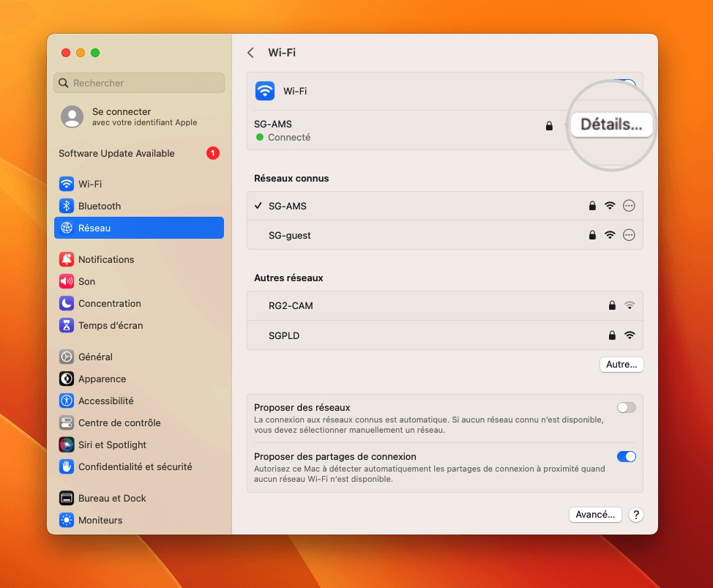713x588 pixels.
Task: Open Siri et Spotlight settings
Action: (x=138, y=444)
